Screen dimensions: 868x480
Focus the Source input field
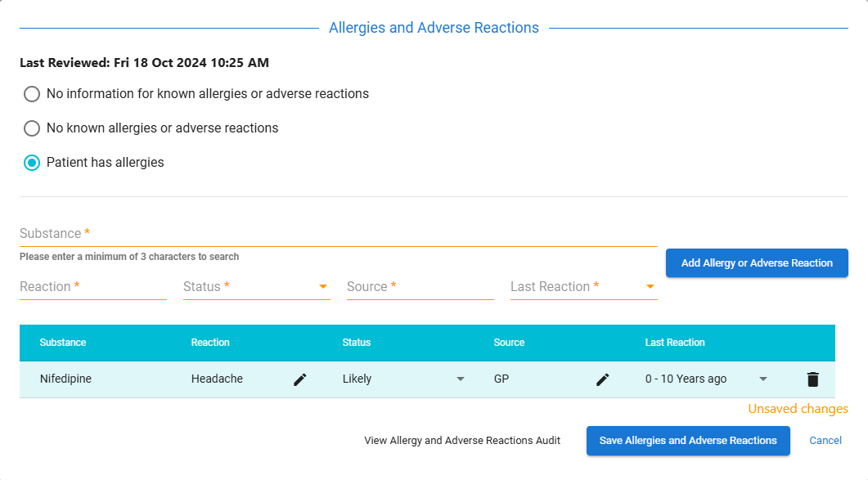click(421, 287)
